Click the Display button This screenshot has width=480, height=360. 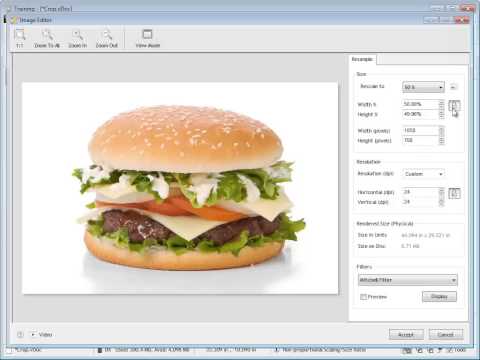pos(439,296)
